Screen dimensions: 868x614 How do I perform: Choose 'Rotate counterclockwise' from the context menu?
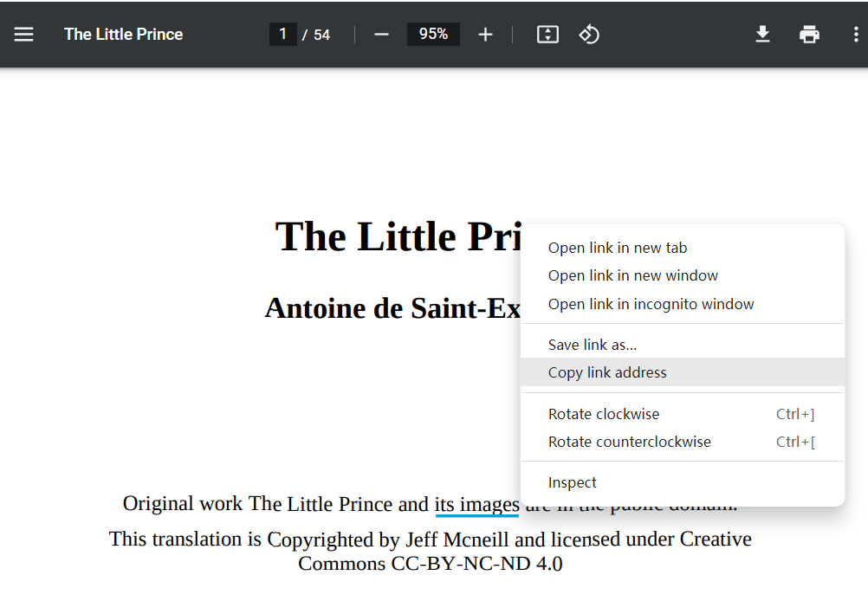(629, 442)
